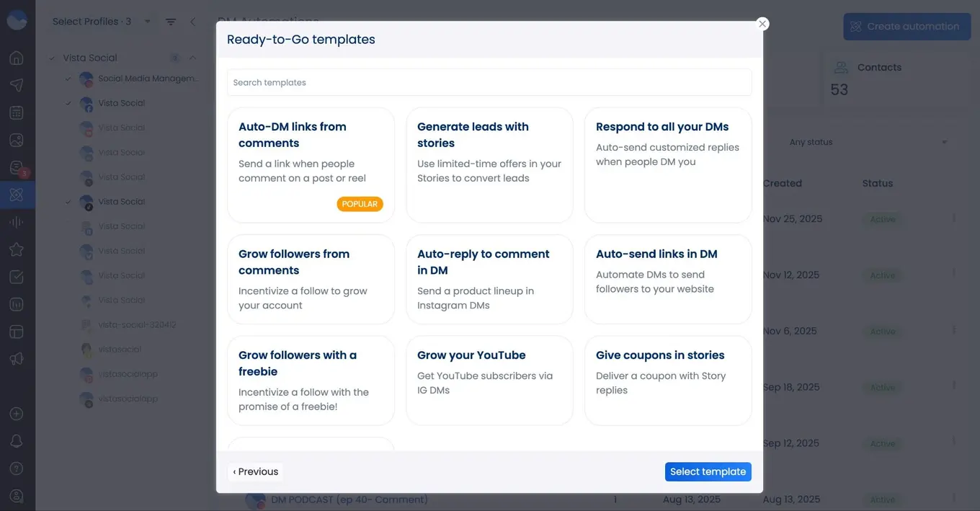Image resolution: width=980 pixels, height=511 pixels.
Task: Go back with the Previous button
Action: (x=256, y=471)
